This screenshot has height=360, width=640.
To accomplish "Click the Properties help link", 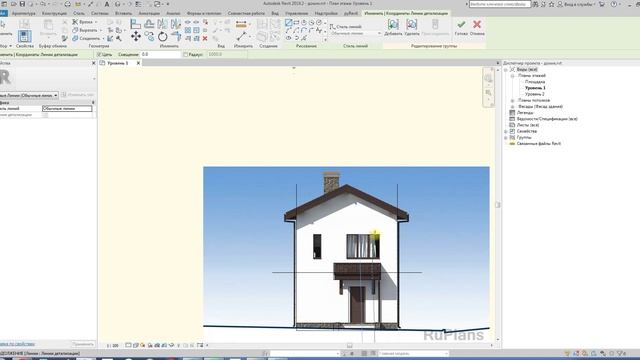I will (x=17, y=344).
